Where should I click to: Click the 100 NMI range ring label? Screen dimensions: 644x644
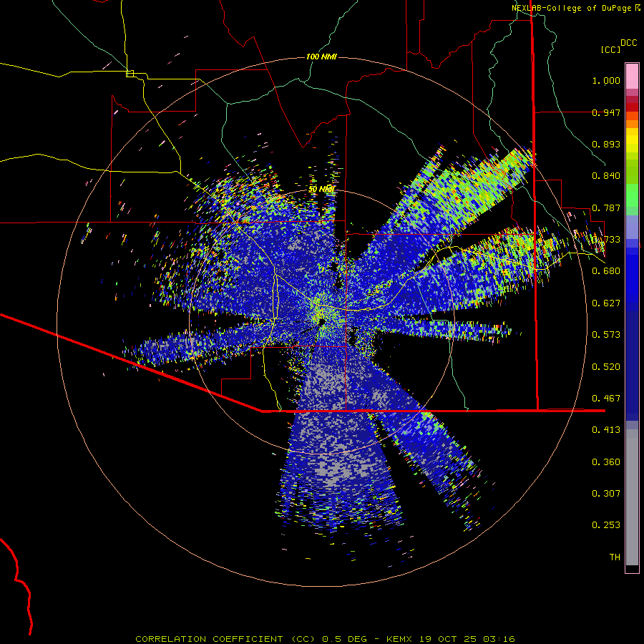(x=321, y=57)
